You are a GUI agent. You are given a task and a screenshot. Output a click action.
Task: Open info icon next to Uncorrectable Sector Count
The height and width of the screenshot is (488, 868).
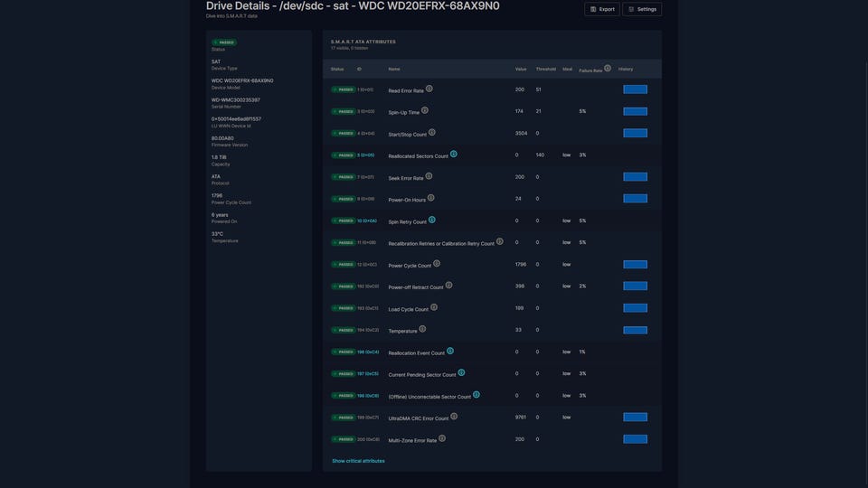pos(476,395)
